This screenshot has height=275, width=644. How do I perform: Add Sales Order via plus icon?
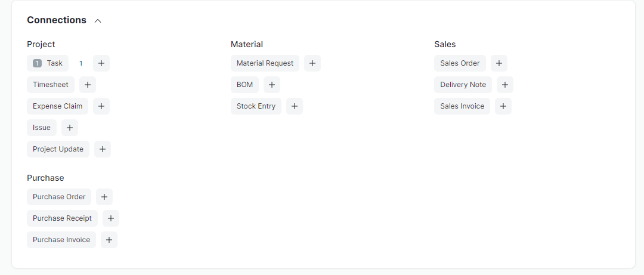pos(499,63)
